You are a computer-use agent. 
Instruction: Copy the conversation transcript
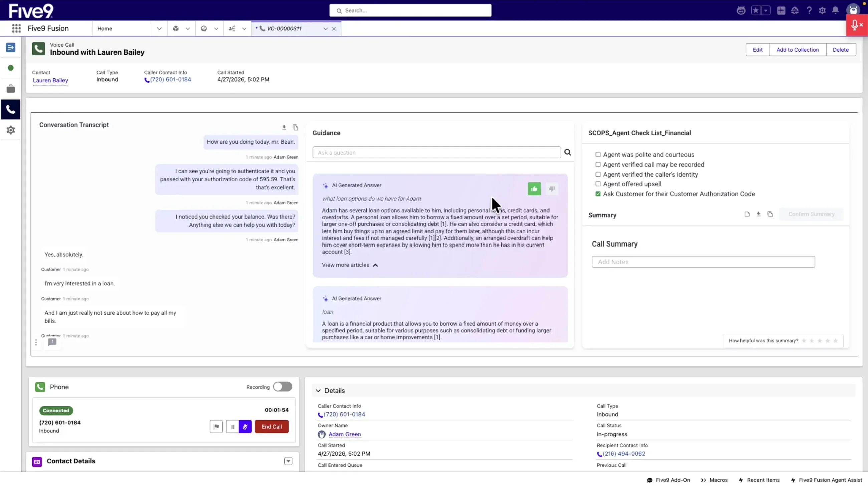295,127
